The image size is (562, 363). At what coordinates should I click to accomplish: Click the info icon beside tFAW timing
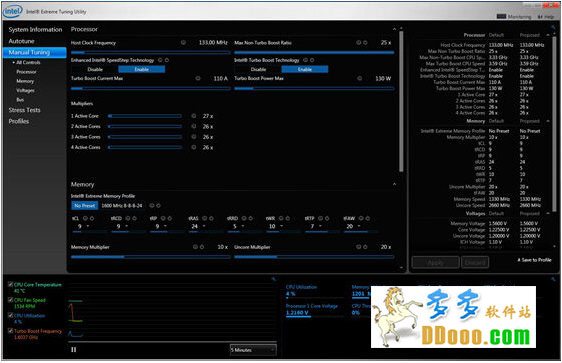[x=361, y=218]
